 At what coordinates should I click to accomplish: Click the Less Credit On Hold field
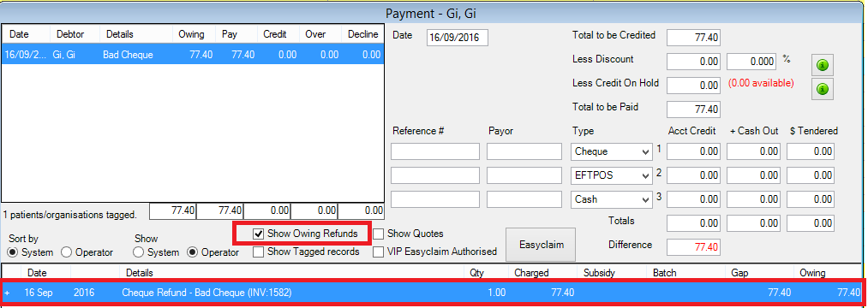[x=693, y=86]
